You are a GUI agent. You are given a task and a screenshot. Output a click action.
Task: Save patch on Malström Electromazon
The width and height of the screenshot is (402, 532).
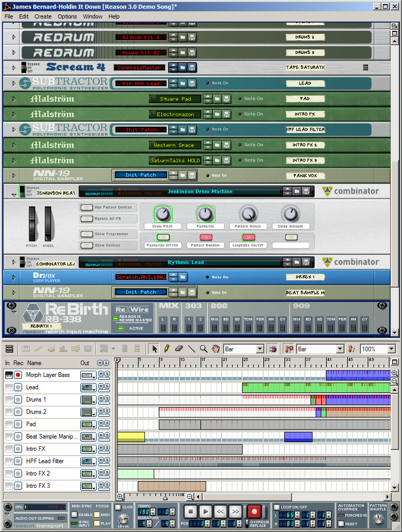pos(227,115)
